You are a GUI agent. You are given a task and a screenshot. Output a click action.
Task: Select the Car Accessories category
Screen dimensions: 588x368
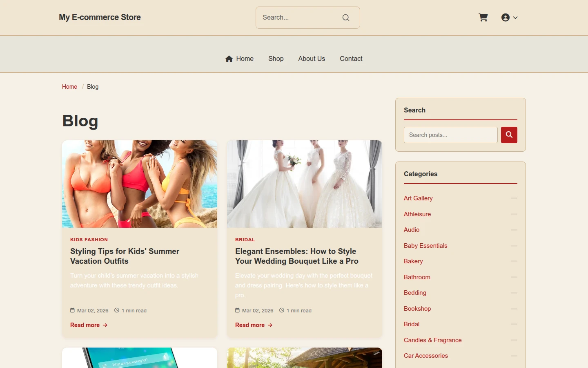[426, 356]
